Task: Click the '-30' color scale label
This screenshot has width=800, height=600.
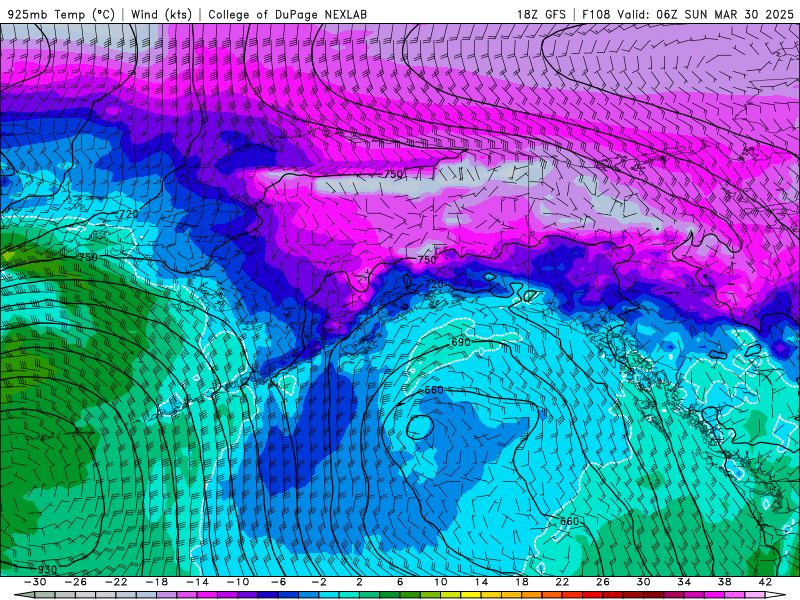Action: (x=35, y=582)
